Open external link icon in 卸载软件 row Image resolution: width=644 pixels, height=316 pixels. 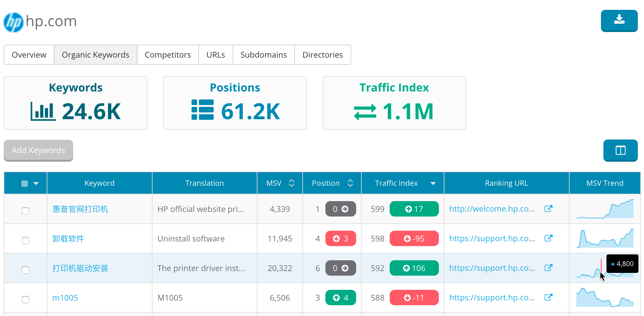tap(548, 238)
